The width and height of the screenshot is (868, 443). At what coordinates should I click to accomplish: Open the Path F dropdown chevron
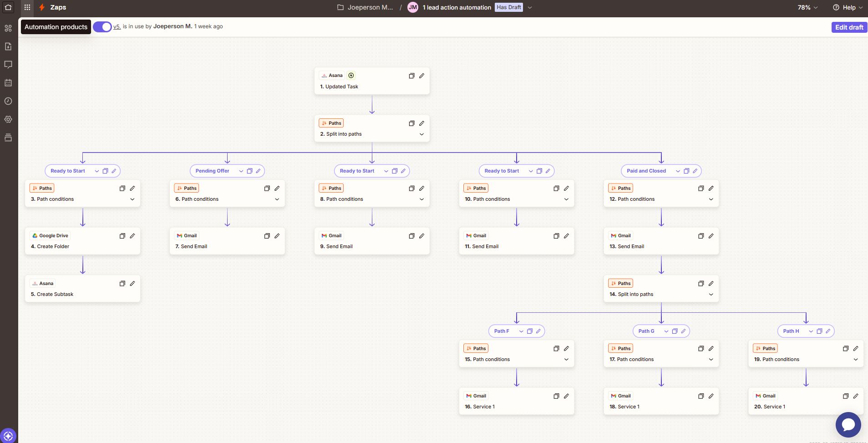(x=521, y=331)
